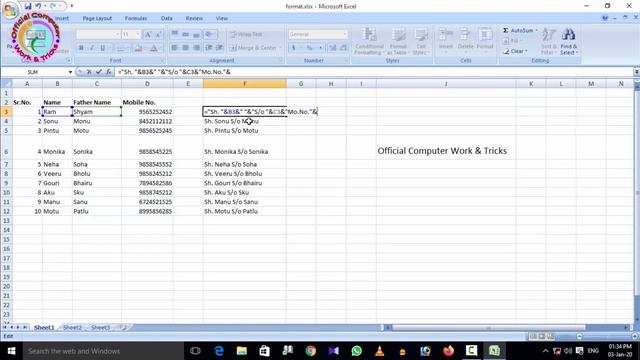Viewport: 640px width, 360px height.
Task: Open Format as Table gallery
Action: (397, 41)
